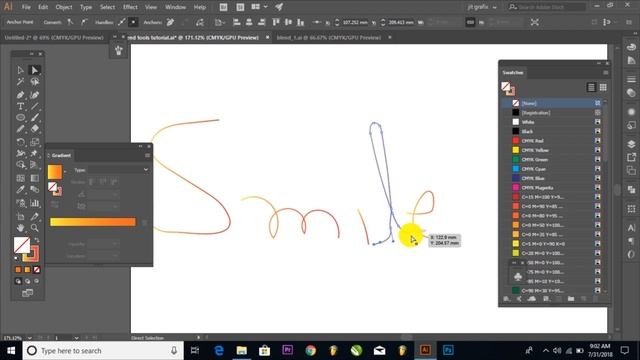Select the Pencil tool
This screenshot has width=640, height=360.
20,129
